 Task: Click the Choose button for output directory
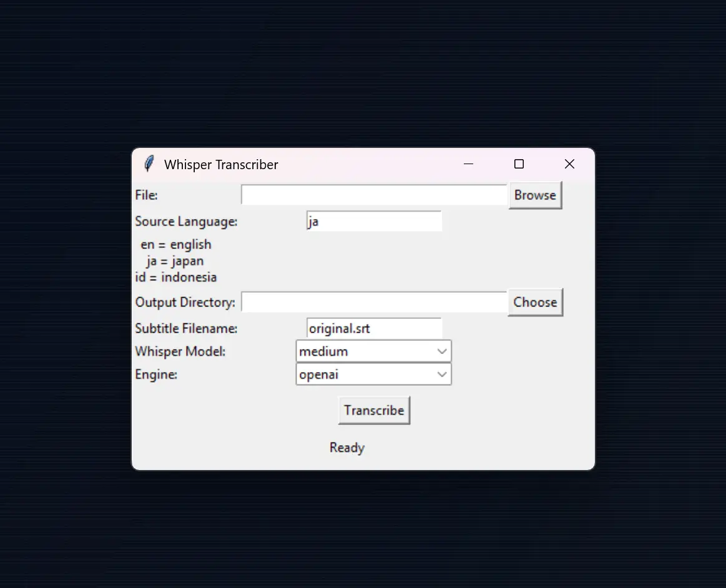click(x=534, y=302)
